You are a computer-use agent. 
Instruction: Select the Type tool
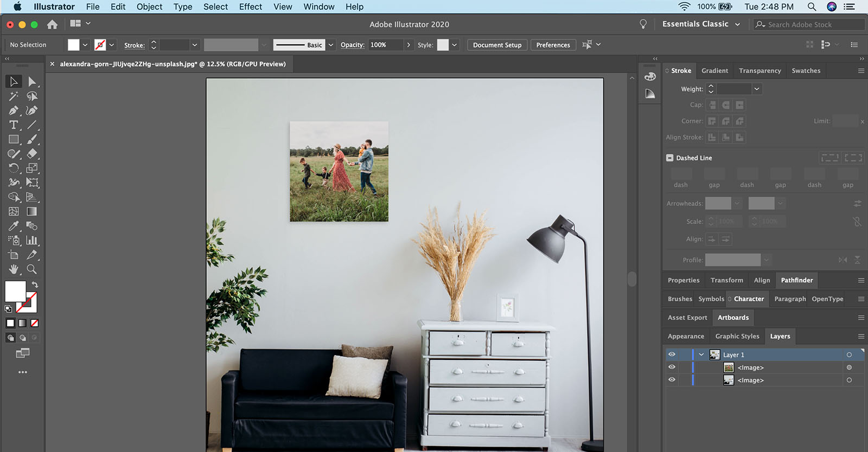point(14,125)
